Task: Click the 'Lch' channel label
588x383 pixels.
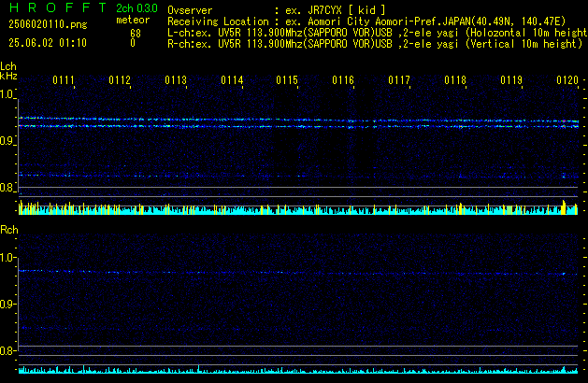Action: click(8, 66)
